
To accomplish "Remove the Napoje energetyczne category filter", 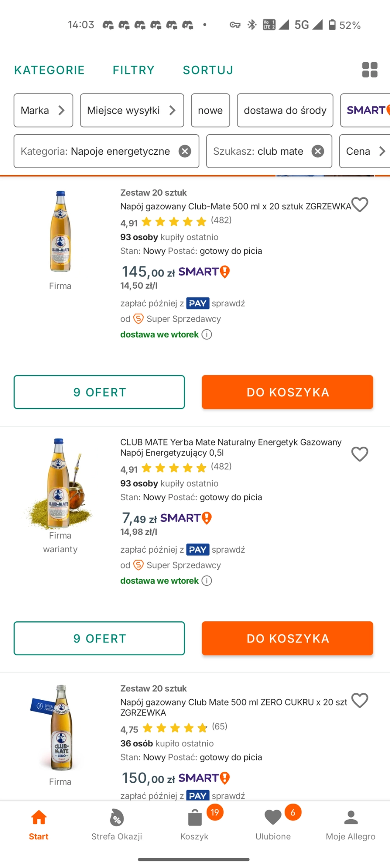I will pos(185,151).
